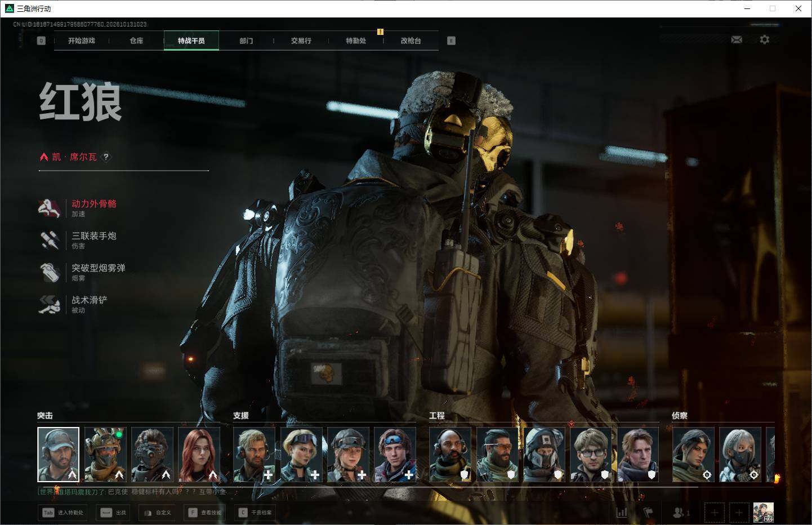Click the 进入特勤处 button

pos(63,513)
